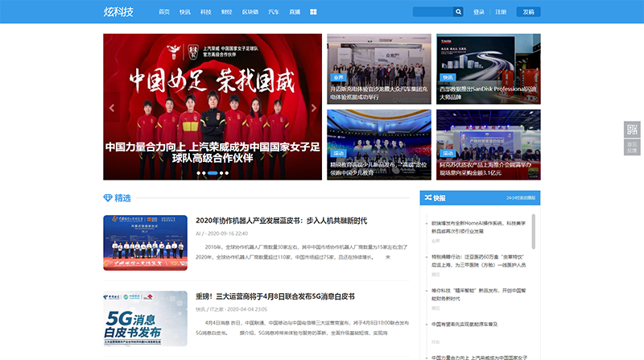Viewport: 644px width, 360px height.
Task: Click the diamond icon beside 精选
Action: 108,198
